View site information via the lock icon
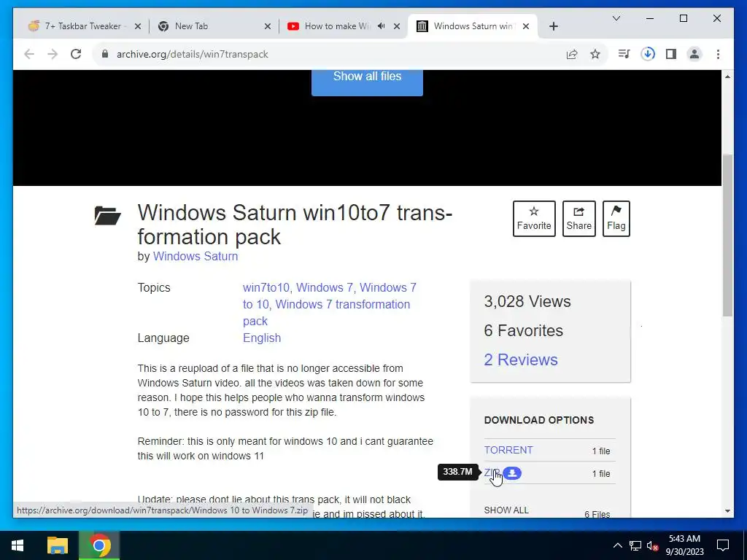The width and height of the screenshot is (747, 560). (x=105, y=54)
